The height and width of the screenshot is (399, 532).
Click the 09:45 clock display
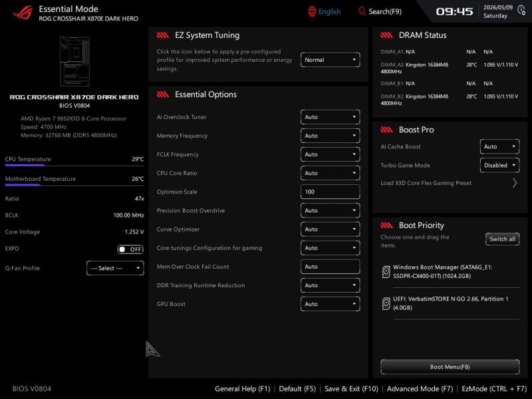[x=454, y=11]
